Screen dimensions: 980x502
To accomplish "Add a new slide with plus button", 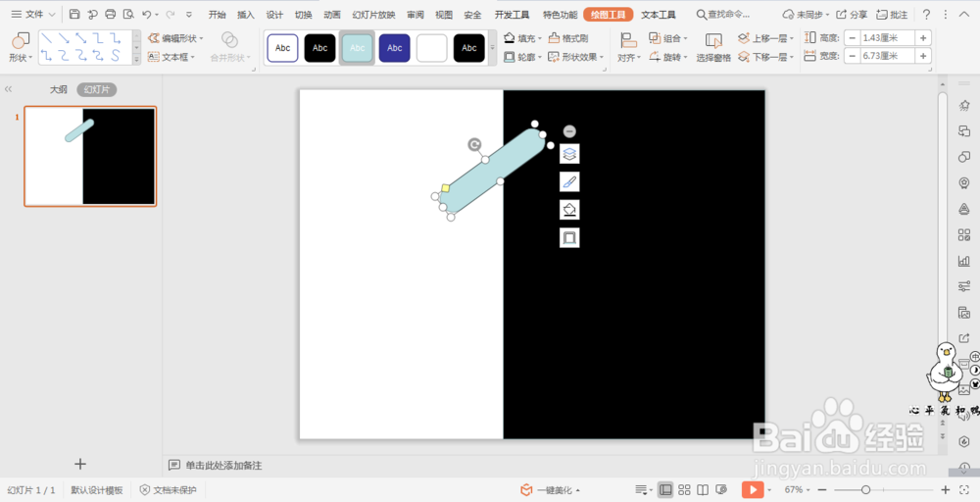I will 80,464.
